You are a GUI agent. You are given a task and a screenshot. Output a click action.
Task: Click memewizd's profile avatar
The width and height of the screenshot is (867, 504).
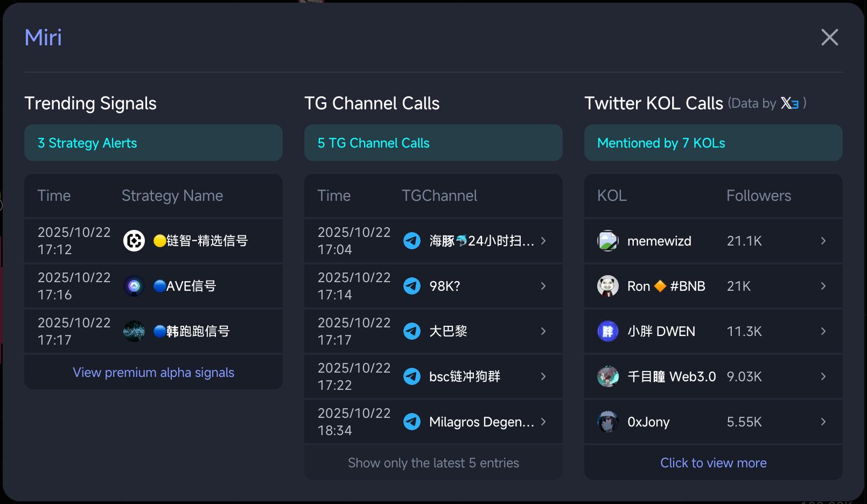[608, 241]
